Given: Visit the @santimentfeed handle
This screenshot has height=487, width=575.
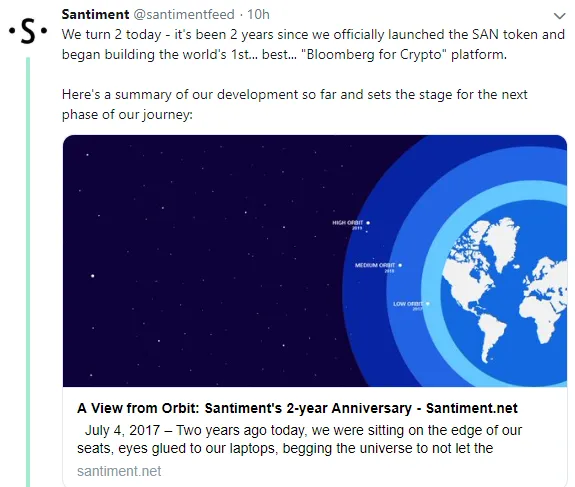Looking at the screenshot, I should coord(184,14).
